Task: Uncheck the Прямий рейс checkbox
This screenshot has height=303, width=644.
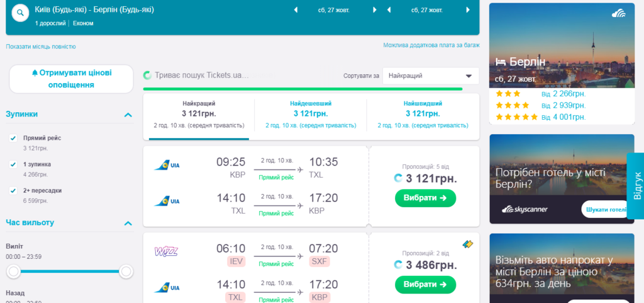Action: 13,138
